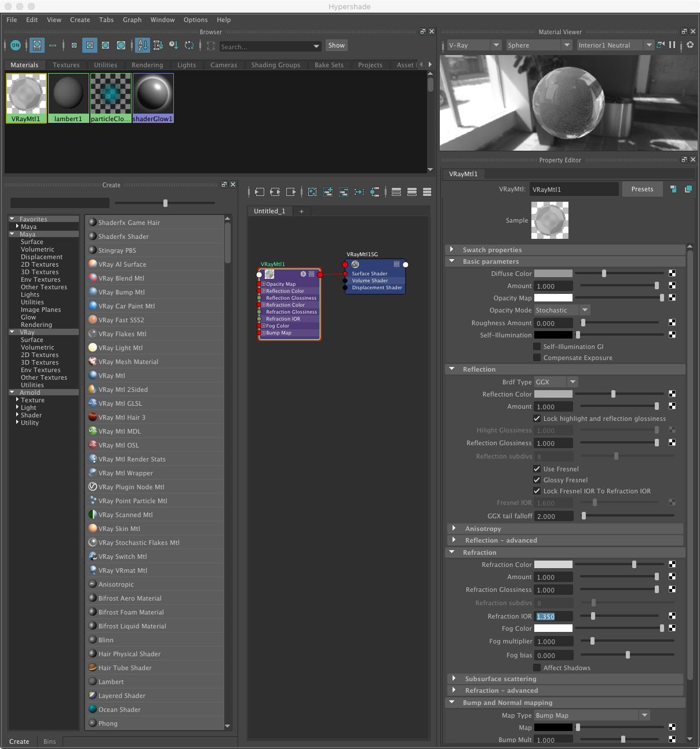Open the Opacity Mode Stochastic dropdown
Image resolution: width=700 pixels, height=749 pixels.
click(x=562, y=310)
